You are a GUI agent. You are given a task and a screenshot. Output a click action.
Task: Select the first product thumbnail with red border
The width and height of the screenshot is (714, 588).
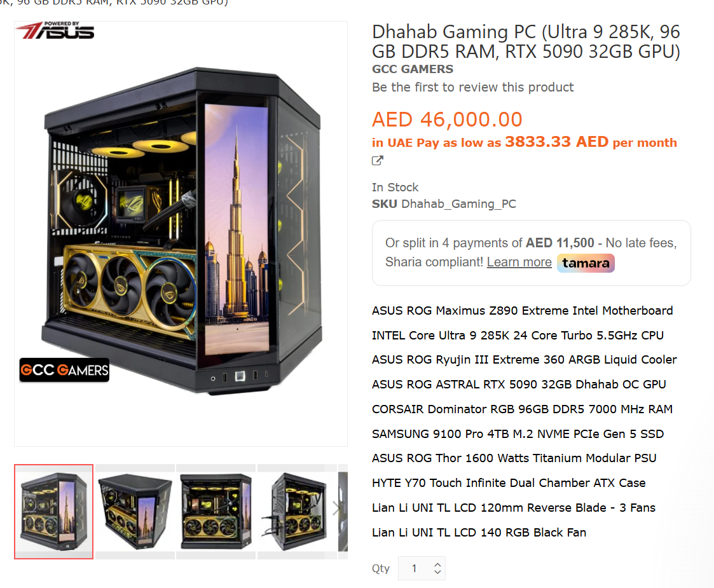(x=54, y=512)
